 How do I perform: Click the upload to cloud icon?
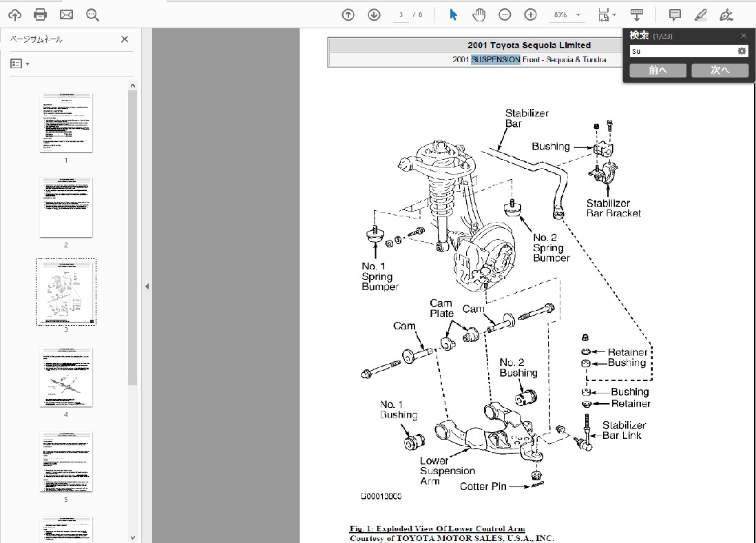point(14,15)
